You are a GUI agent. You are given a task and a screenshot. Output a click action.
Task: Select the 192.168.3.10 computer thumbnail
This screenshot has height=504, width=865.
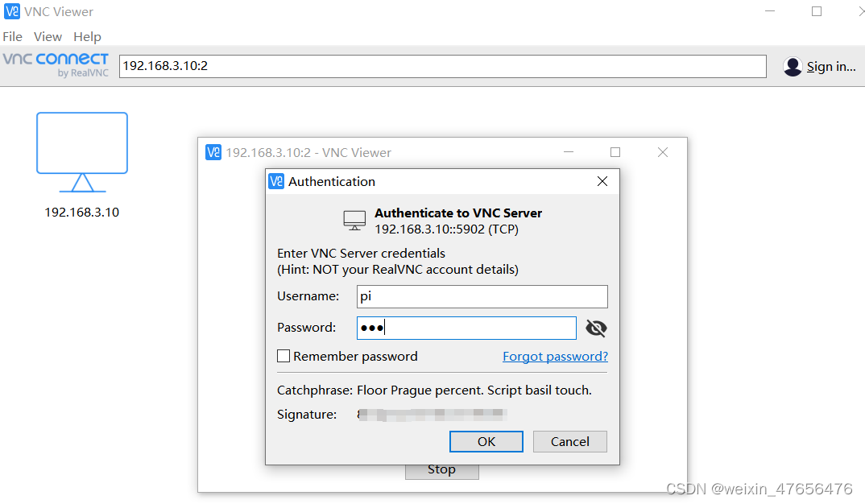click(x=82, y=152)
